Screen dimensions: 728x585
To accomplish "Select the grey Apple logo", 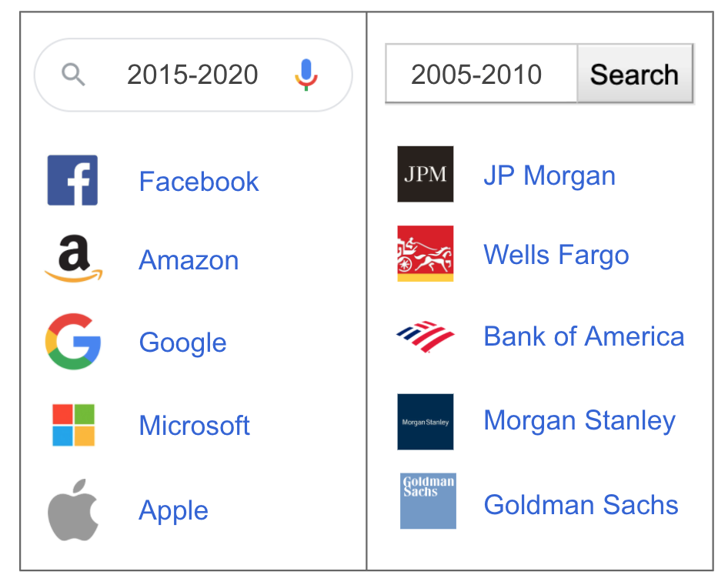I will [x=73, y=510].
